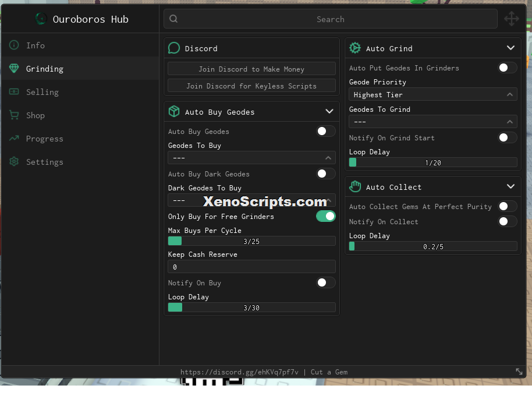This screenshot has height=403, width=532.
Task: Click the Ouroboros Hub logo icon
Action: point(41,19)
